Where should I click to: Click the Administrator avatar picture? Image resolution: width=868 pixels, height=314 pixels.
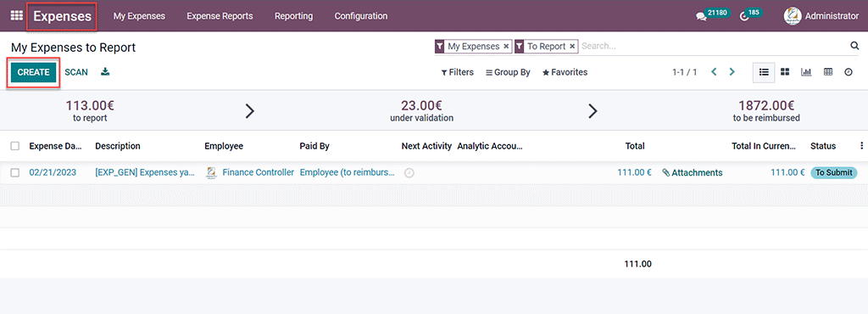click(793, 16)
